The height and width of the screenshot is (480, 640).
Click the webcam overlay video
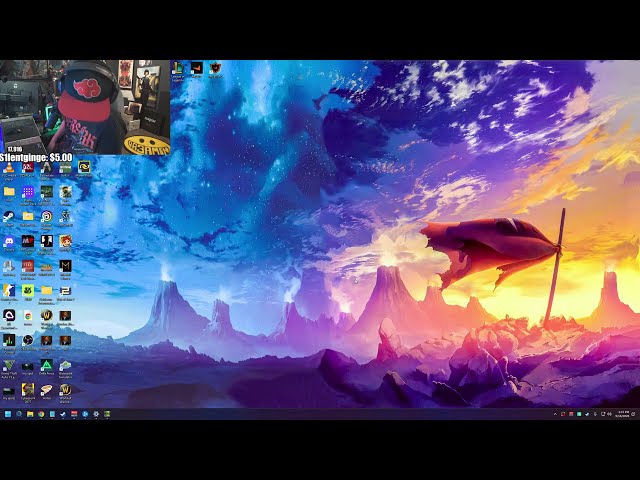click(x=85, y=107)
